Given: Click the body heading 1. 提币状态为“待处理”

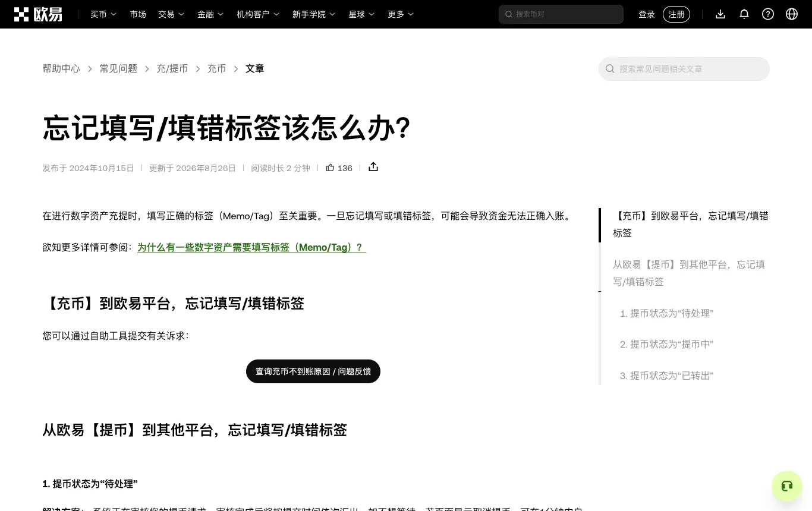Looking at the screenshot, I should pyautogui.click(x=90, y=484).
